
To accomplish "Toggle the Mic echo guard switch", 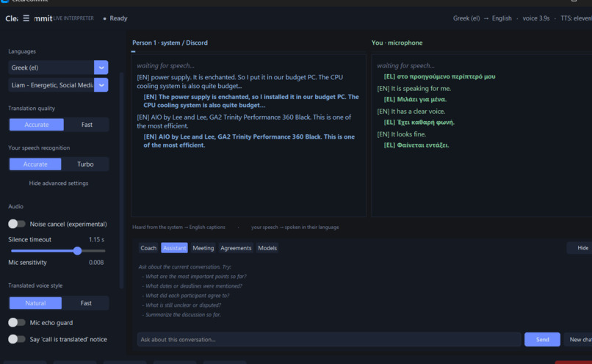I will tap(17, 322).
